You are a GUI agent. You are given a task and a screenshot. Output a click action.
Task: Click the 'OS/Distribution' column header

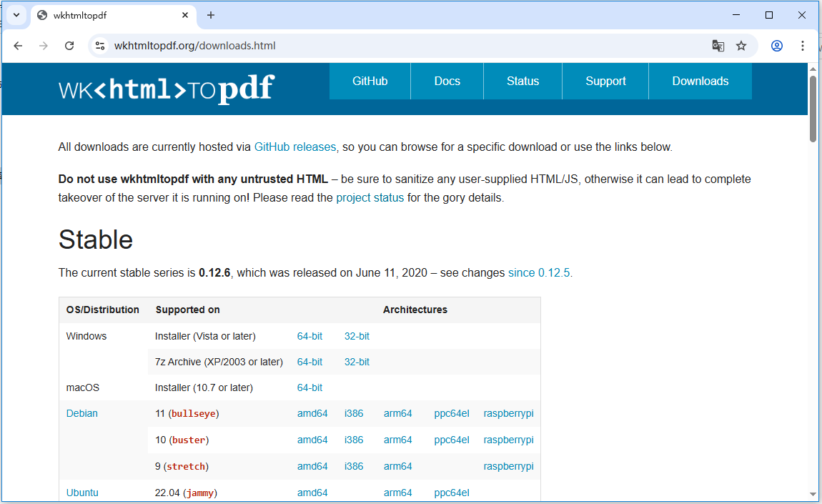[103, 310]
